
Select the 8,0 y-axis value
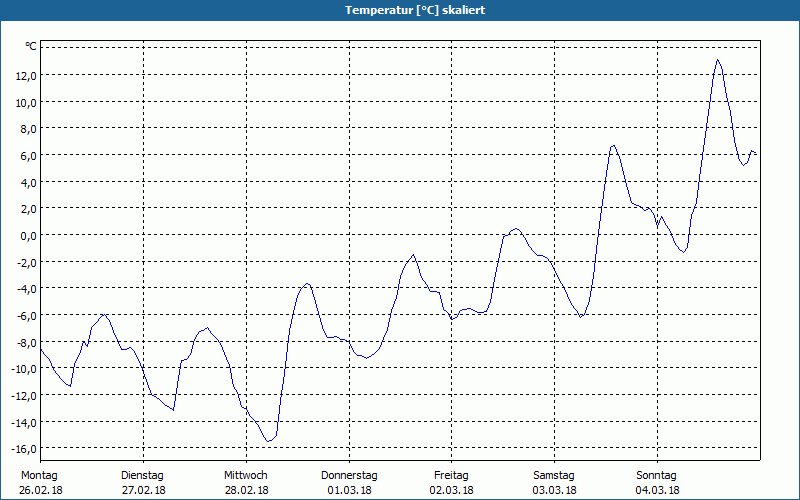28,129
